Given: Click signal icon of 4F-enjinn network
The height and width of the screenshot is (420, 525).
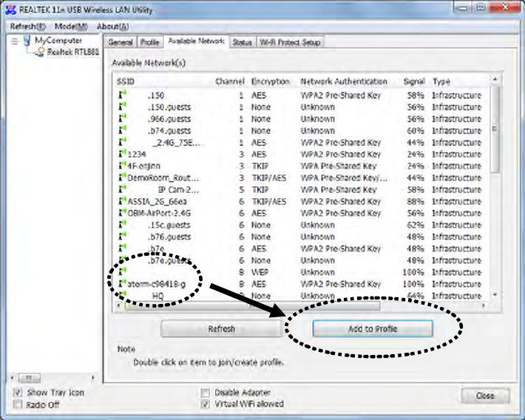Looking at the screenshot, I should coord(123,166).
